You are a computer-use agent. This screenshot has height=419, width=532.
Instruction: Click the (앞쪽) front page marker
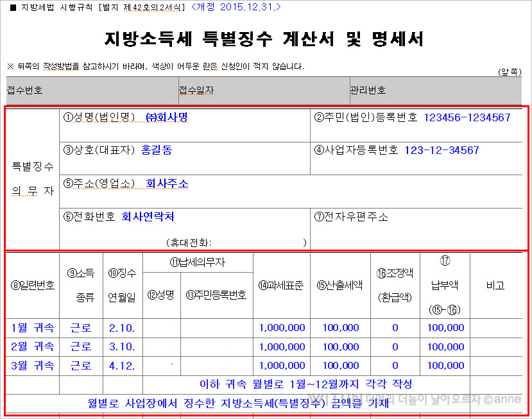pyautogui.click(x=510, y=72)
